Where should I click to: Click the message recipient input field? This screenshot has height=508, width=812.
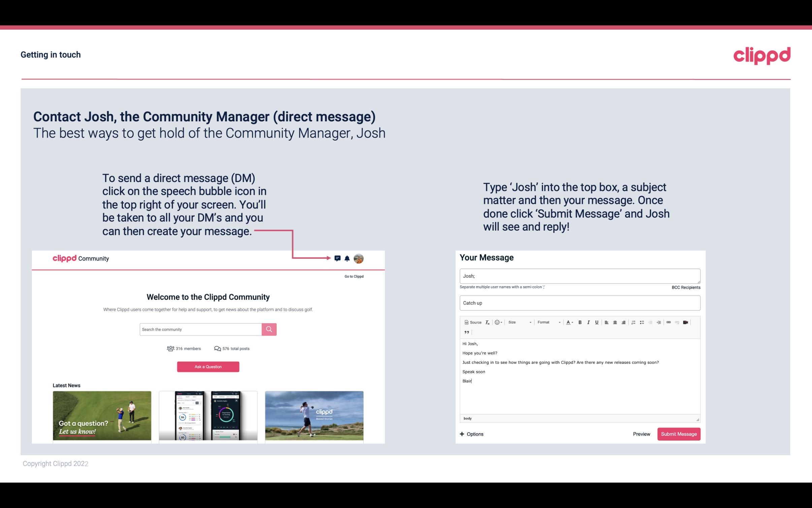580,276
